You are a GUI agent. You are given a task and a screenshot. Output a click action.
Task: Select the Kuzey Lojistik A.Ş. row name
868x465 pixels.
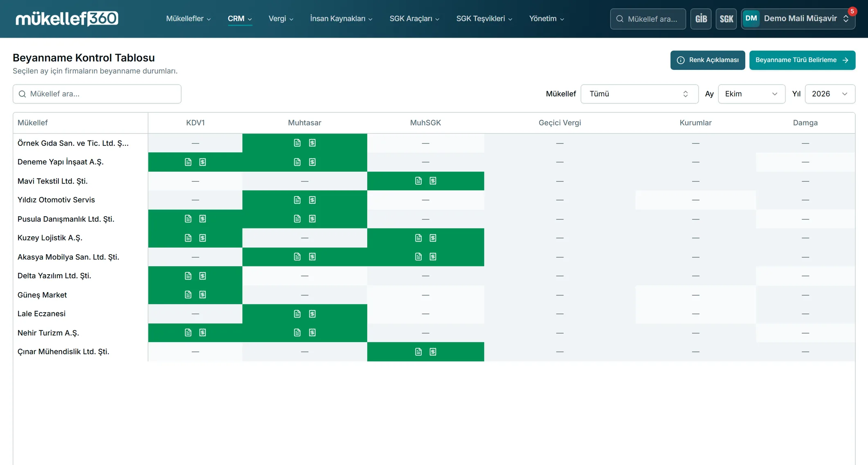(50, 238)
